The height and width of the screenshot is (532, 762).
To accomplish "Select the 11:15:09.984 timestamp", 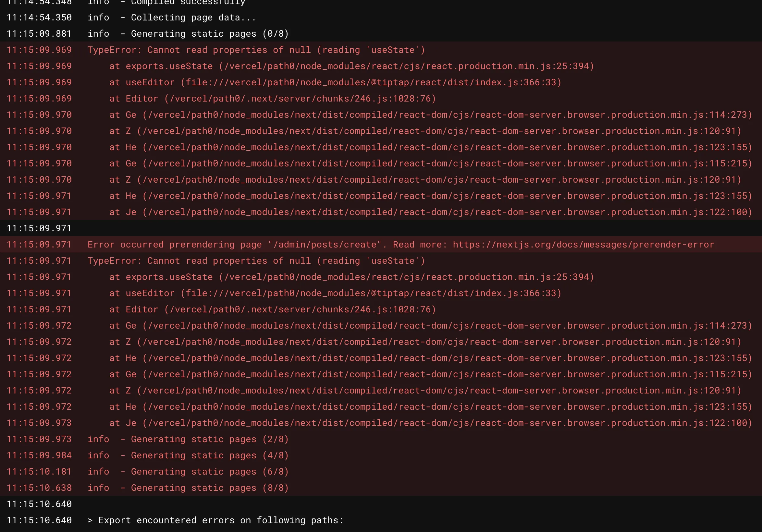I will pyautogui.click(x=39, y=455).
